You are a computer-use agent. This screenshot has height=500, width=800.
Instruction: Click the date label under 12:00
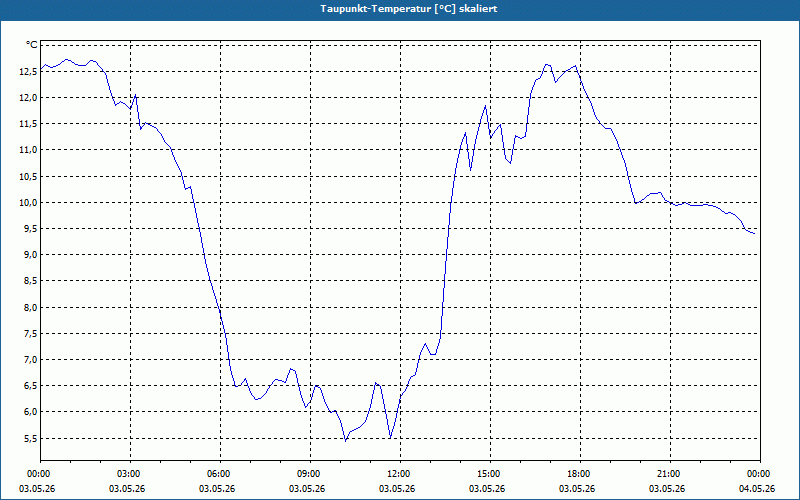coord(397,489)
